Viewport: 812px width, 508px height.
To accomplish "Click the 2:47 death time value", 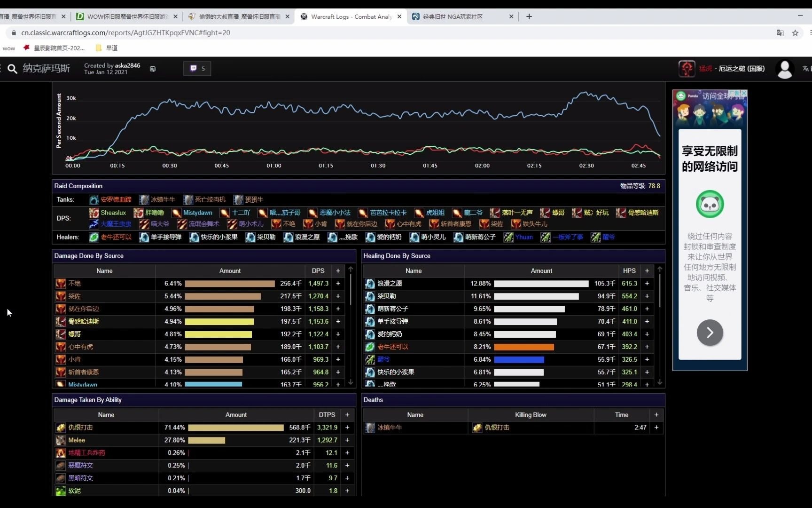I will [x=640, y=428].
